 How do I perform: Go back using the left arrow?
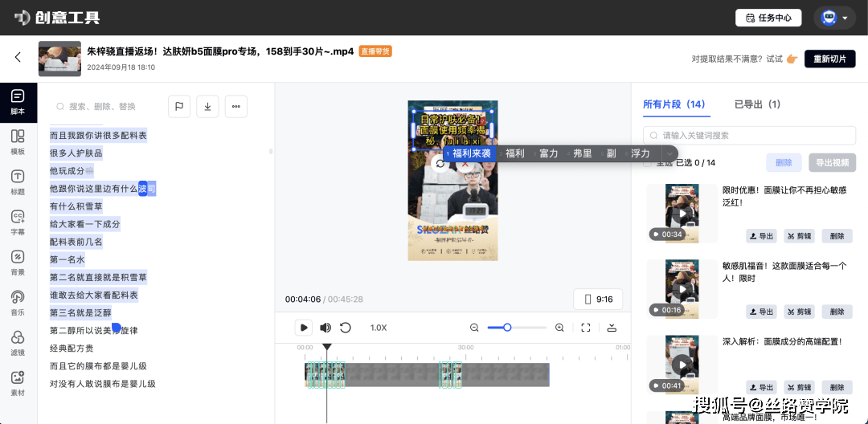coord(18,57)
